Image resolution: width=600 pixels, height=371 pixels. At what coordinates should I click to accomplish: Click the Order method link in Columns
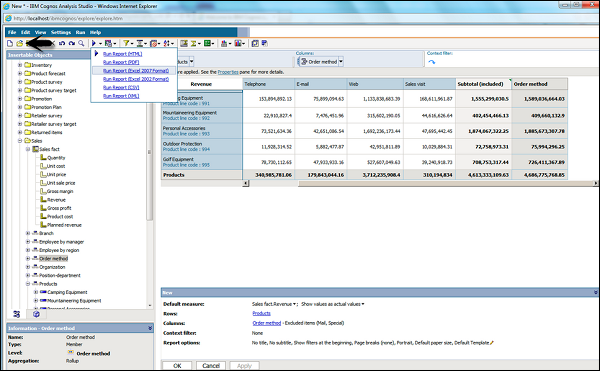click(267, 323)
